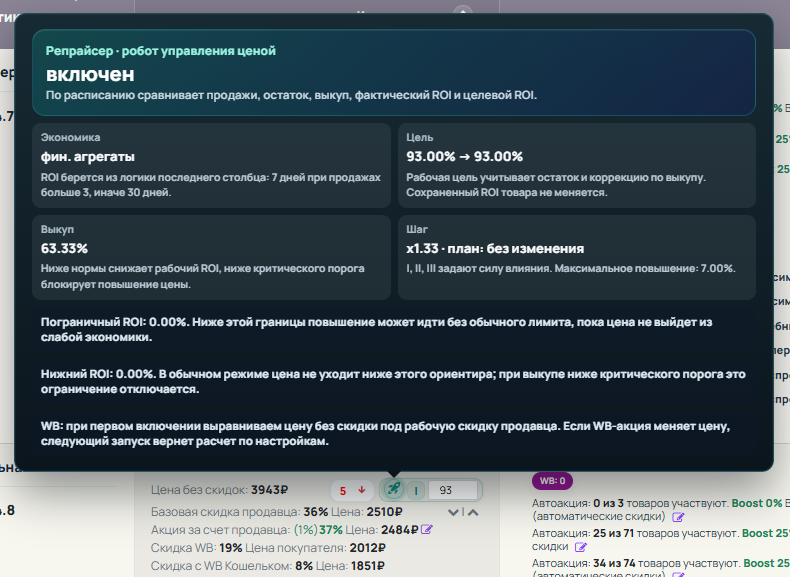Select seller base discount value 36%
The width and height of the screenshot is (790, 577).
click(315, 512)
